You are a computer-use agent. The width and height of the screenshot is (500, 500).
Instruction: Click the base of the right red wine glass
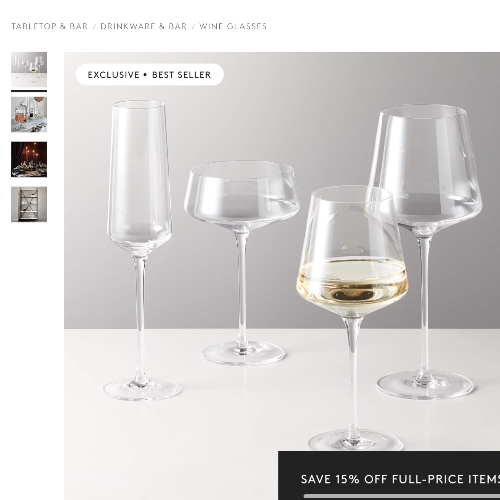[x=425, y=385]
